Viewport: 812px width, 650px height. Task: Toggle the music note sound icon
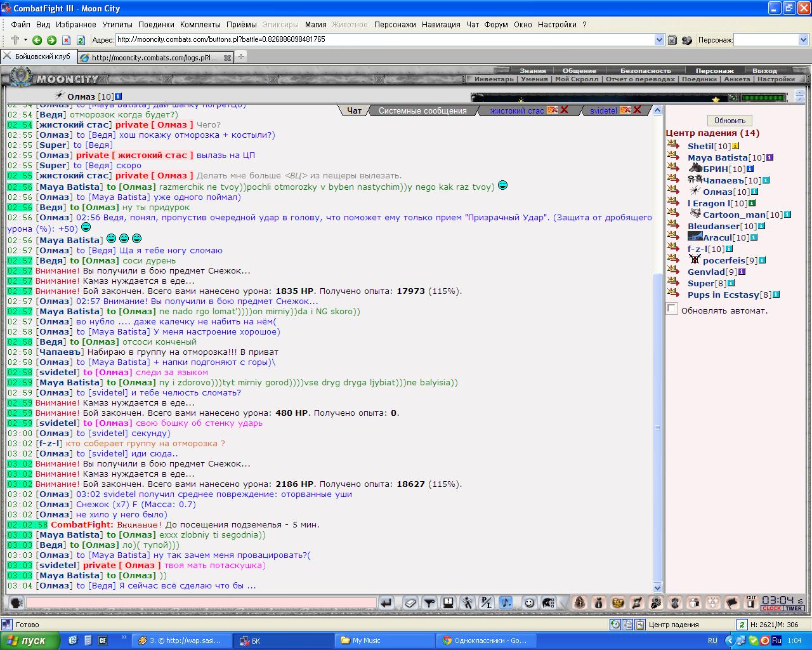[x=506, y=602]
